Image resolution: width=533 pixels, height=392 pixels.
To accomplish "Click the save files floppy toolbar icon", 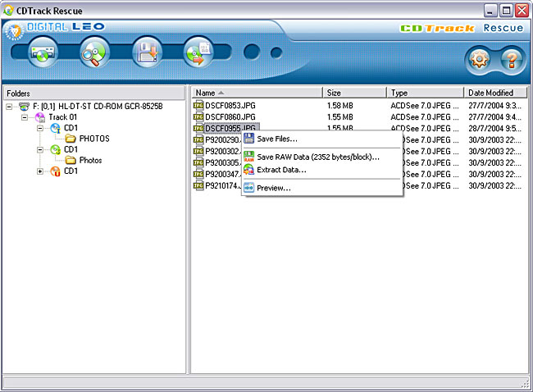I will click(x=147, y=52).
